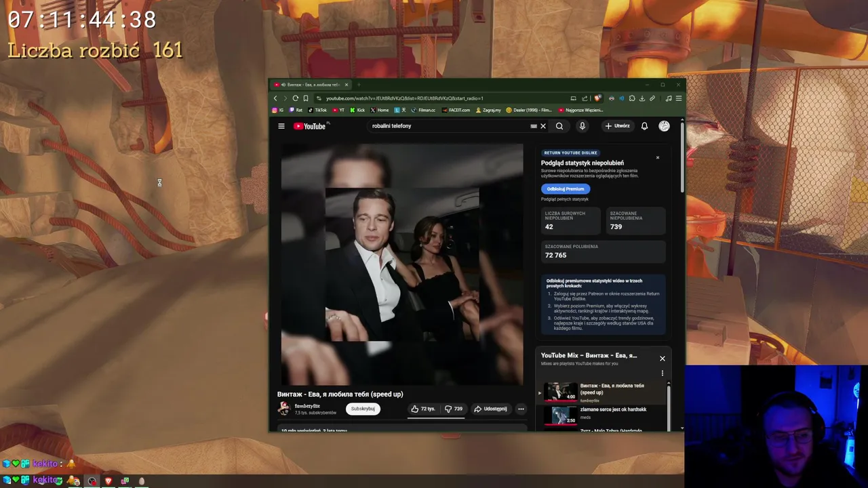Viewport: 868px width, 488px height.
Task: Open the Dealer (1996) bookmark
Action: tap(529, 110)
